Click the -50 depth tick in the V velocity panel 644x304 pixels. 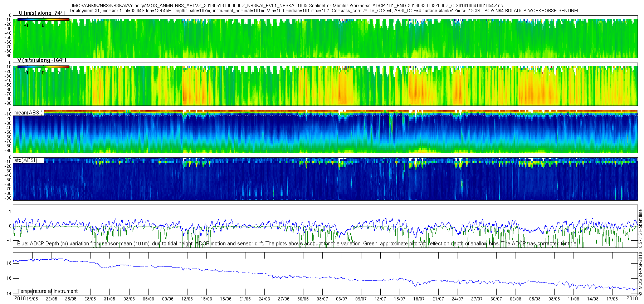[8, 85]
